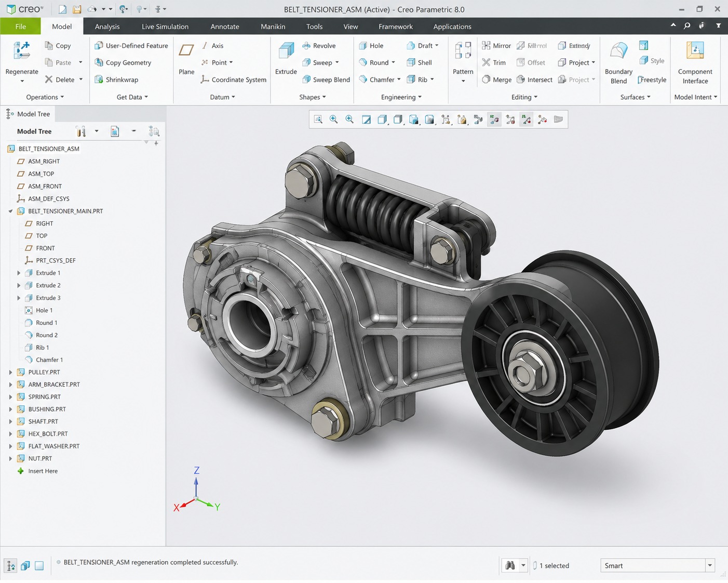Viewport: 728px width, 583px height.
Task: Apply the Shell feature
Action: point(420,62)
